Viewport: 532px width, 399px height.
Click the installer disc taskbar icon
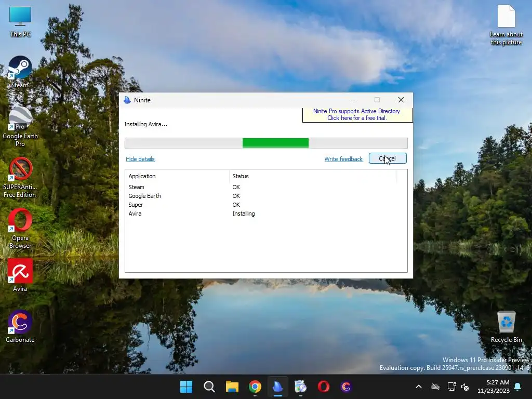301,387
